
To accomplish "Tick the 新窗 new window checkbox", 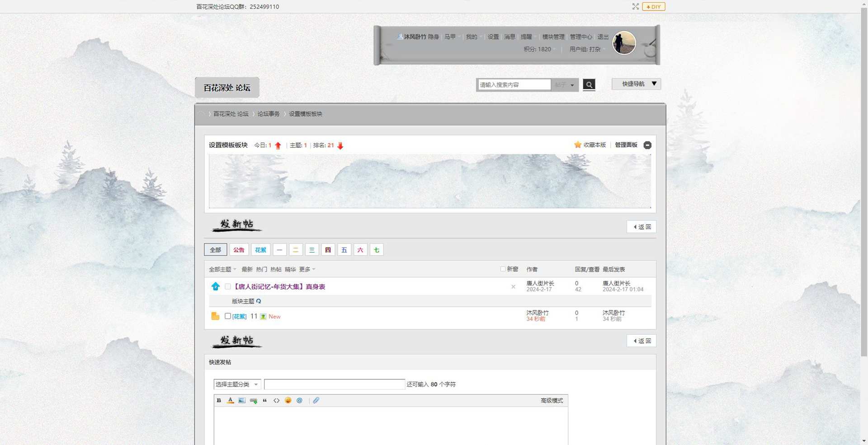I will pos(503,269).
